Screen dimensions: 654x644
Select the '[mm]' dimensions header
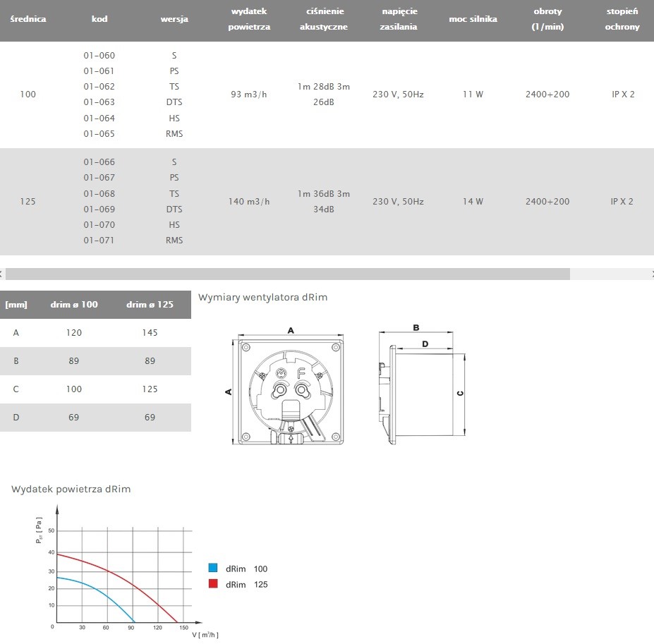click(x=16, y=305)
